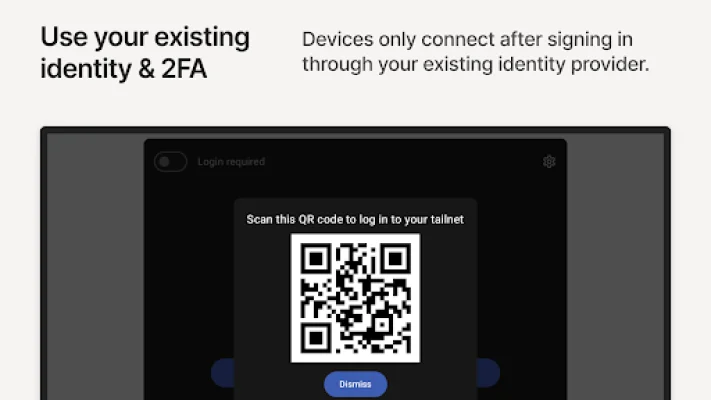Click the partly hidden blue button right of dialog
Screen dimensions: 711x400
point(489,373)
